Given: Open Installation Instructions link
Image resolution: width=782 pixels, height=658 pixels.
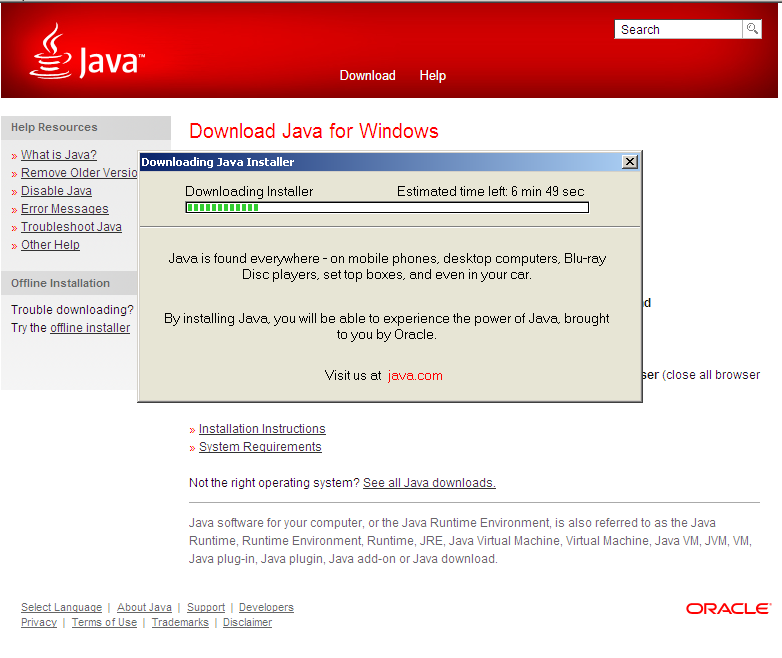Looking at the screenshot, I should 262,429.
